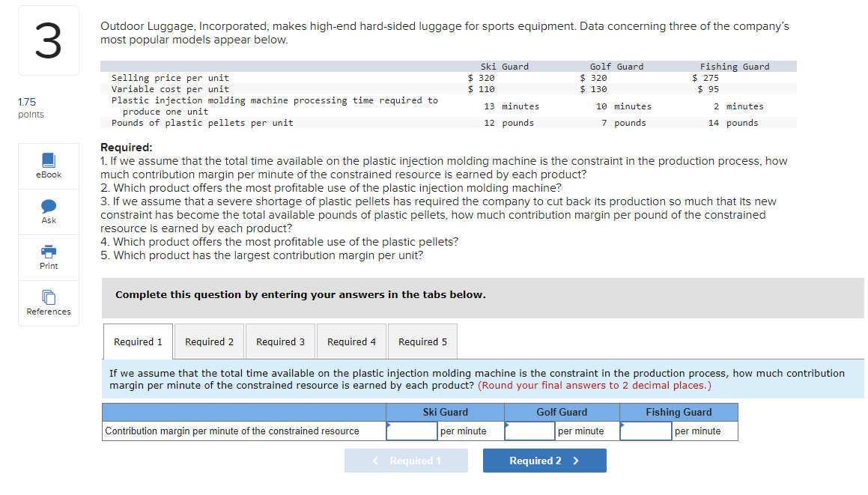Click the References label text
Screen dimensions: 868x495
point(49,312)
